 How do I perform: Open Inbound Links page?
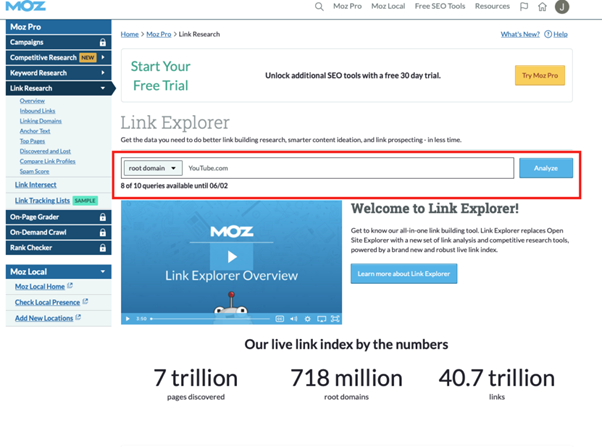[37, 111]
